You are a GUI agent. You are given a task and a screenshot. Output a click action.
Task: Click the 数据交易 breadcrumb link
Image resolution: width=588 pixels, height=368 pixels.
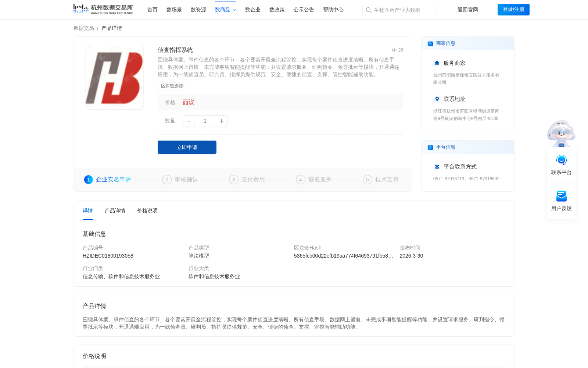[x=84, y=28]
